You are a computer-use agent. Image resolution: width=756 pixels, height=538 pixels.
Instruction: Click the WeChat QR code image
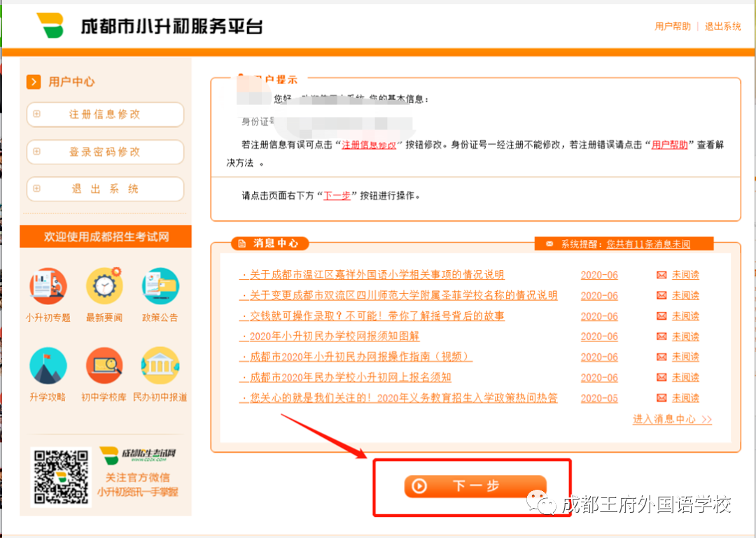click(61, 477)
